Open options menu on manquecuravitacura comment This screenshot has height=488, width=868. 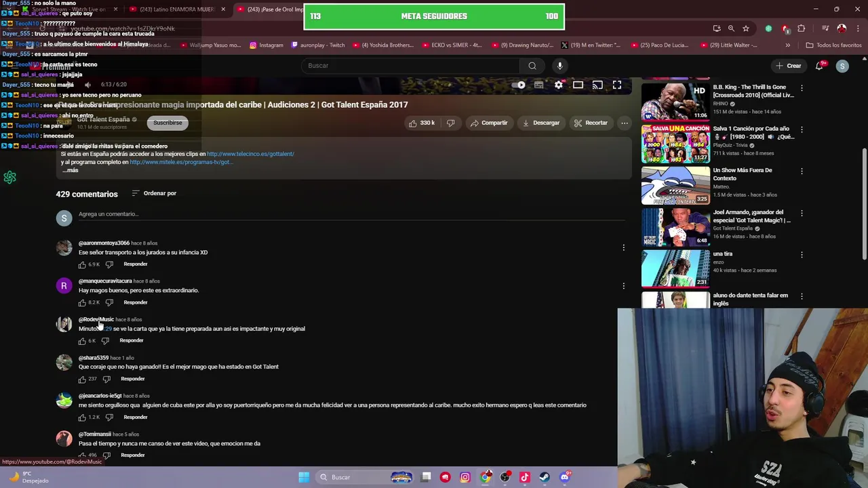pos(623,285)
